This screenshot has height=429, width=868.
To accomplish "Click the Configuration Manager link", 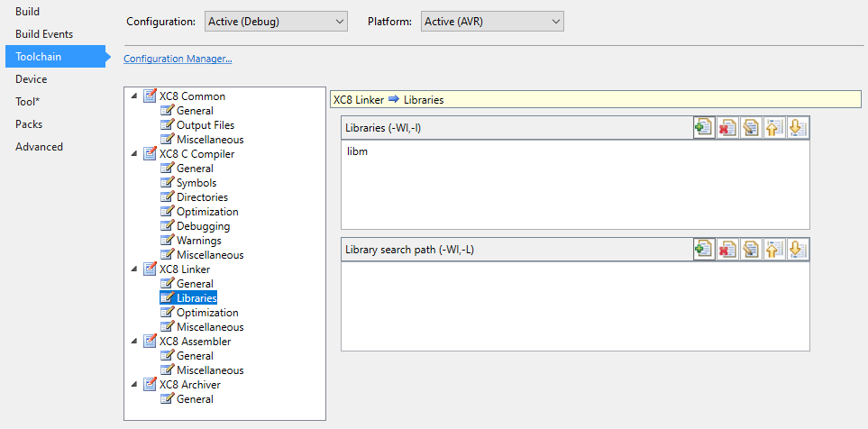I will [178, 59].
